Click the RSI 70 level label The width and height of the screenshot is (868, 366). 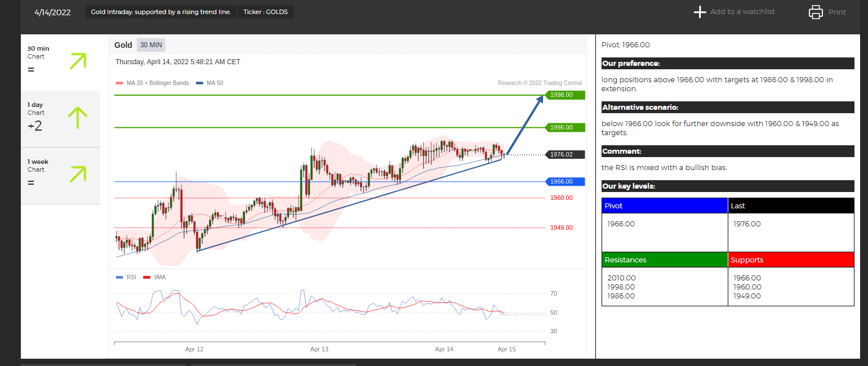(x=554, y=294)
